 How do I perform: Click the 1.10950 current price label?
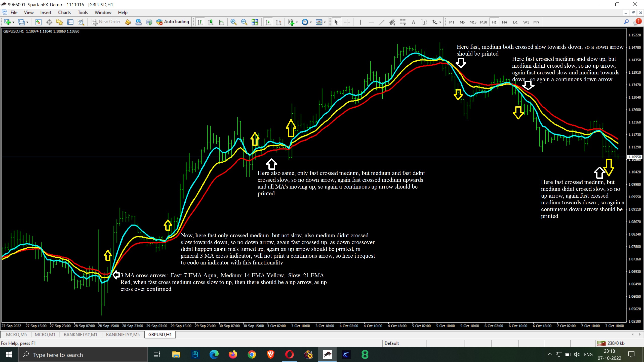(634, 157)
